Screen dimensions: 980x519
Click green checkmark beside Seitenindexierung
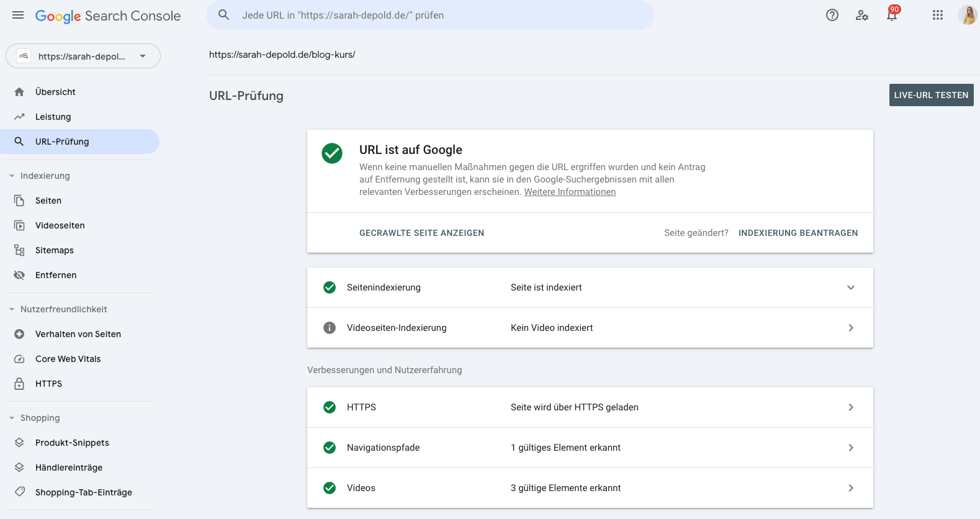point(330,287)
